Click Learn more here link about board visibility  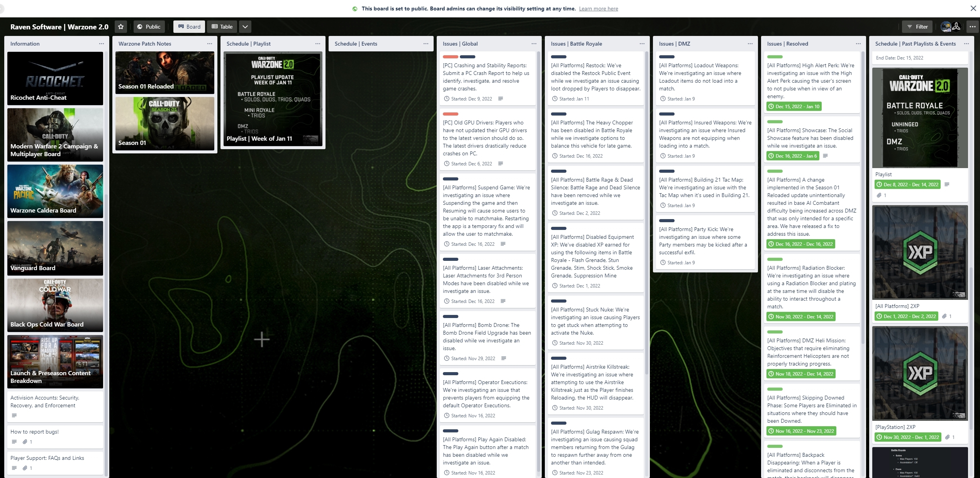pos(597,8)
